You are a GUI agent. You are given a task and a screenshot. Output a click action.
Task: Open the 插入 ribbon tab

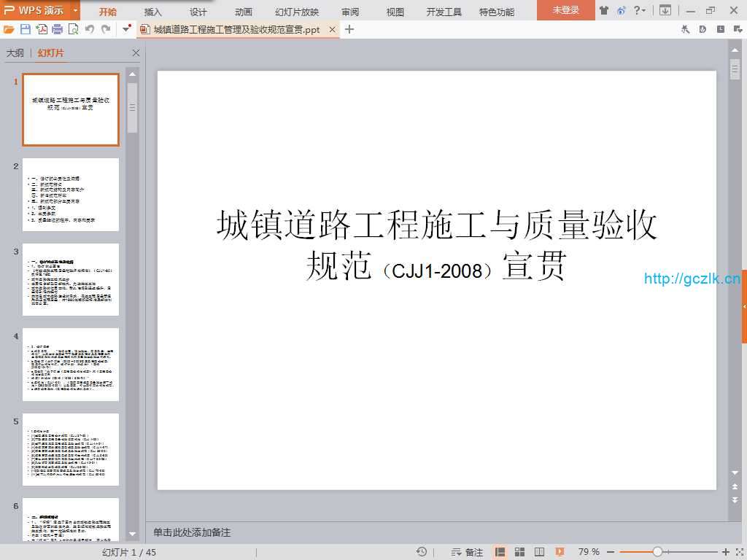pos(153,12)
